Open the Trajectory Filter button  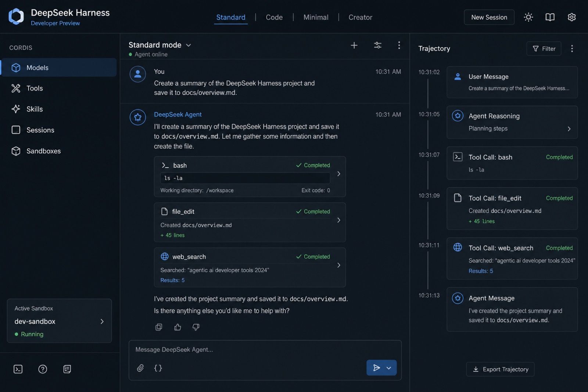[544, 49]
